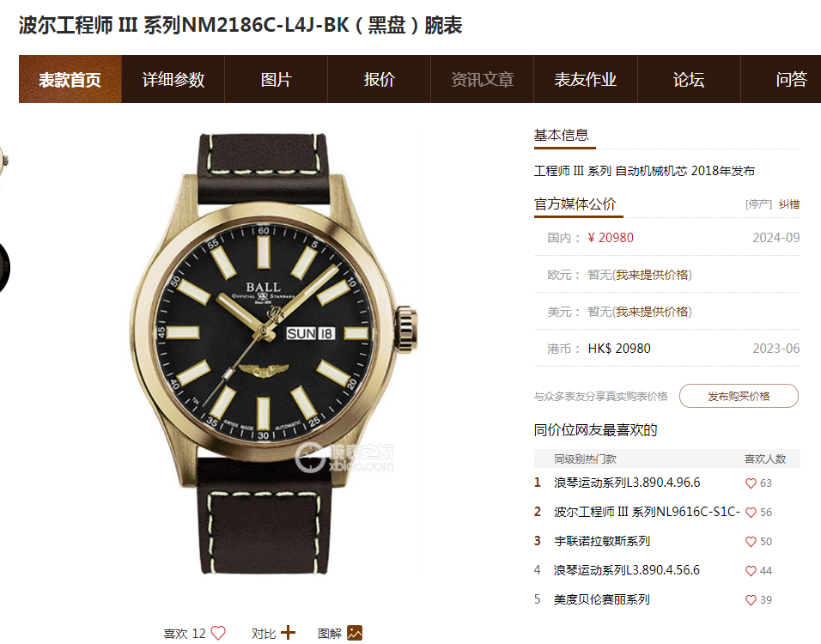
Task: Like 浪琴运动系列L3.890.4.96.6 via its heart icon
Action: [x=751, y=483]
